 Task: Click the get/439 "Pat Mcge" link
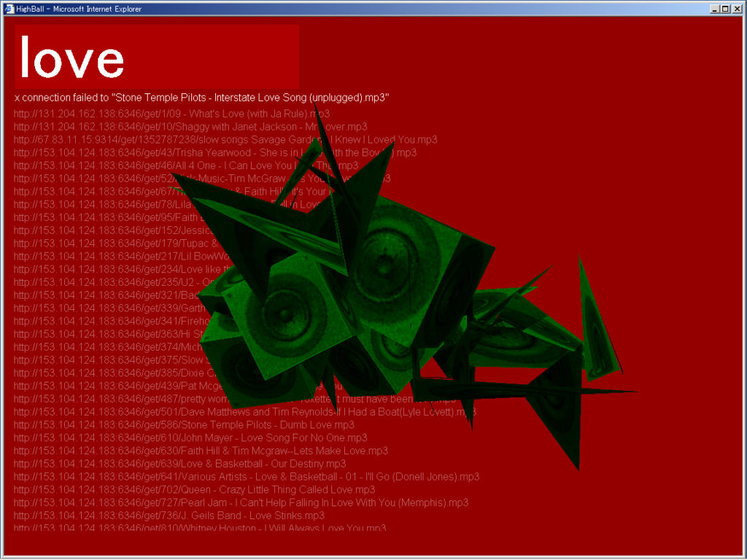(x=119, y=386)
